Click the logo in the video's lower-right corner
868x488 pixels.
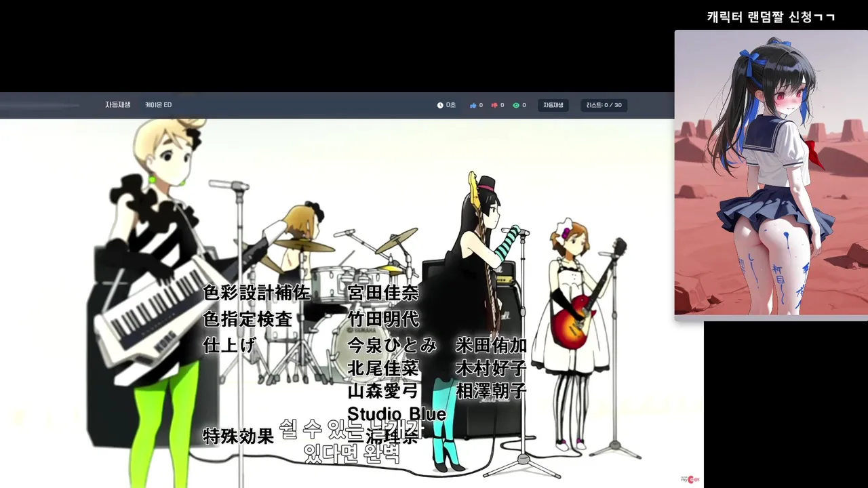click(x=690, y=479)
